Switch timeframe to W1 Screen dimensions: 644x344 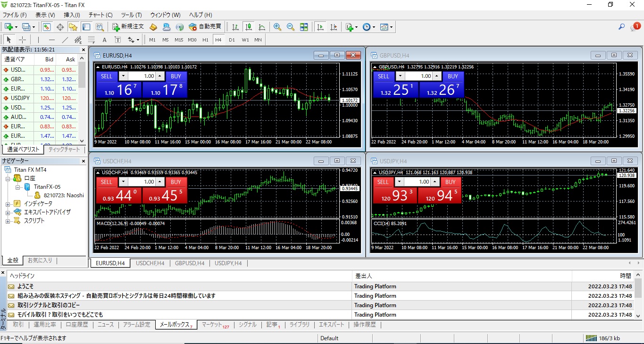tap(245, 40)
